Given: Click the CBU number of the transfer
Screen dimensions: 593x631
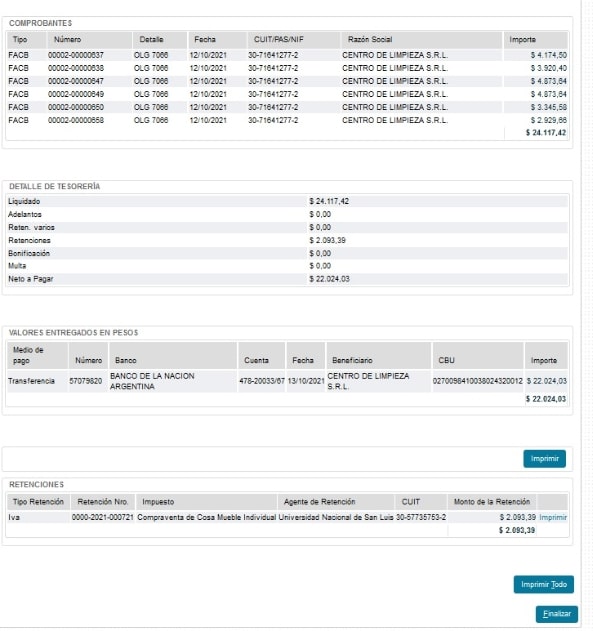Looking at the screenshot, I should pos(478,381).
